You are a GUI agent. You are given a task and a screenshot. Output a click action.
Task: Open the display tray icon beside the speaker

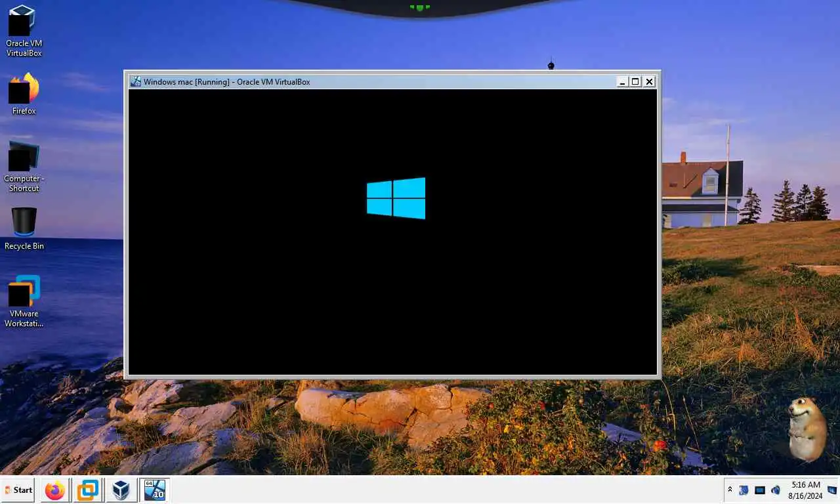point(760,490)
